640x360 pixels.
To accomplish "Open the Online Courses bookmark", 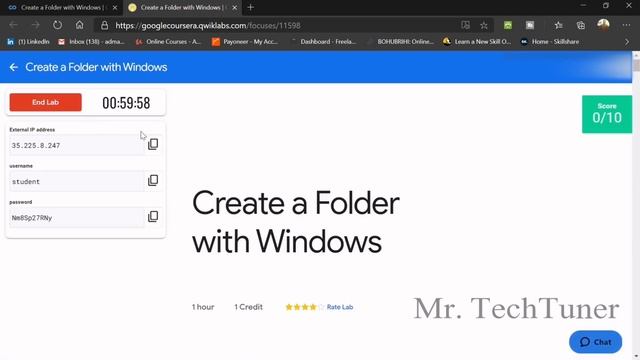I will [168, 42].
